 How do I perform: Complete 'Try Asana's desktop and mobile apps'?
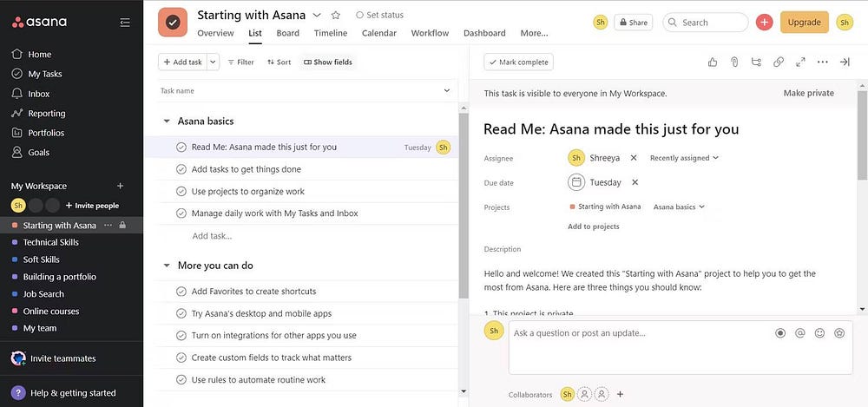coord(181,313)
